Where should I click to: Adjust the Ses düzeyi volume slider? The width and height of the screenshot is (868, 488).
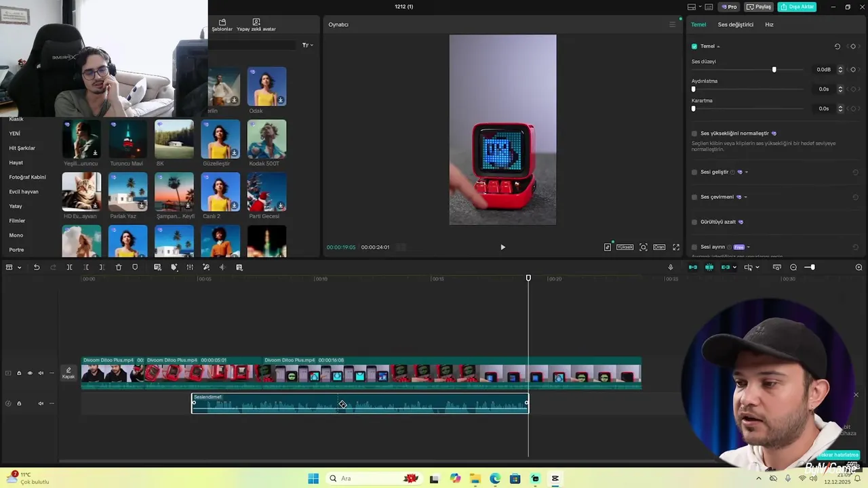pyautogui.click(x=774, y=70)
